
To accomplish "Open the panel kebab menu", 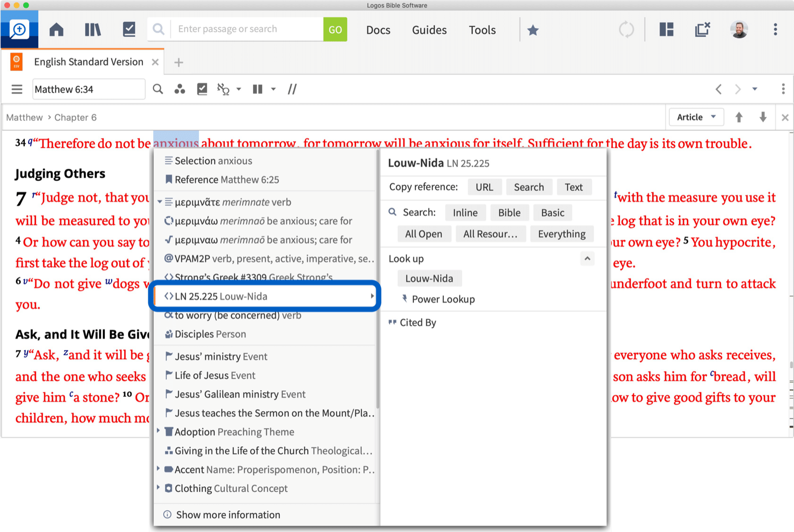I will tap(783, 89).
